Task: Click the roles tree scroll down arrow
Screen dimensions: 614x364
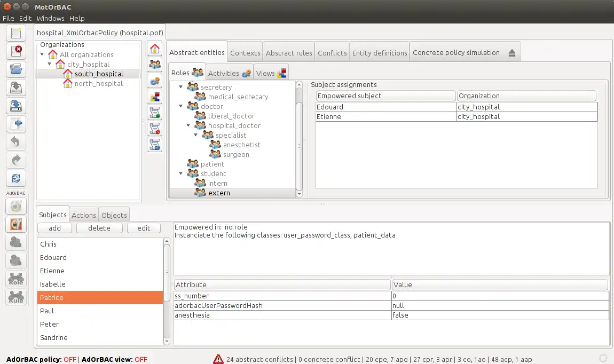Action: (x=299, y=194)
